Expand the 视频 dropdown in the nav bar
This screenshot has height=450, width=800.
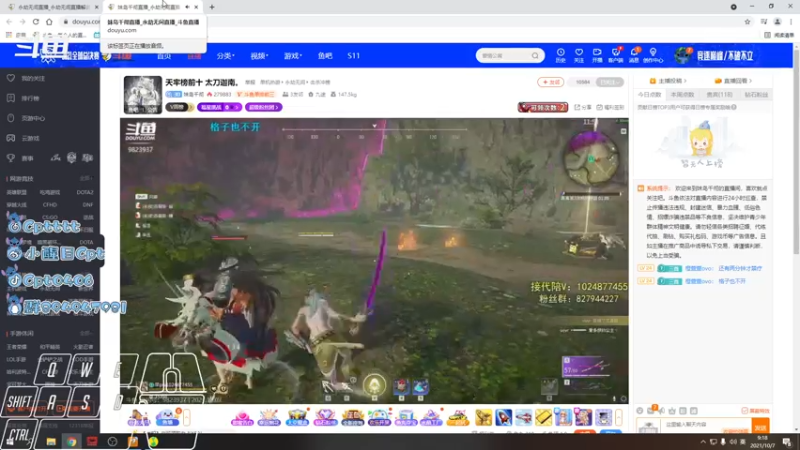259,56
